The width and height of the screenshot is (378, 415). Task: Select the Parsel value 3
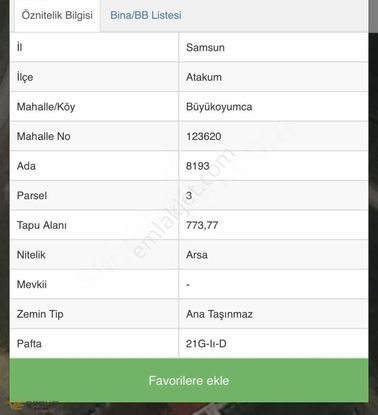[x=189, y=195]
